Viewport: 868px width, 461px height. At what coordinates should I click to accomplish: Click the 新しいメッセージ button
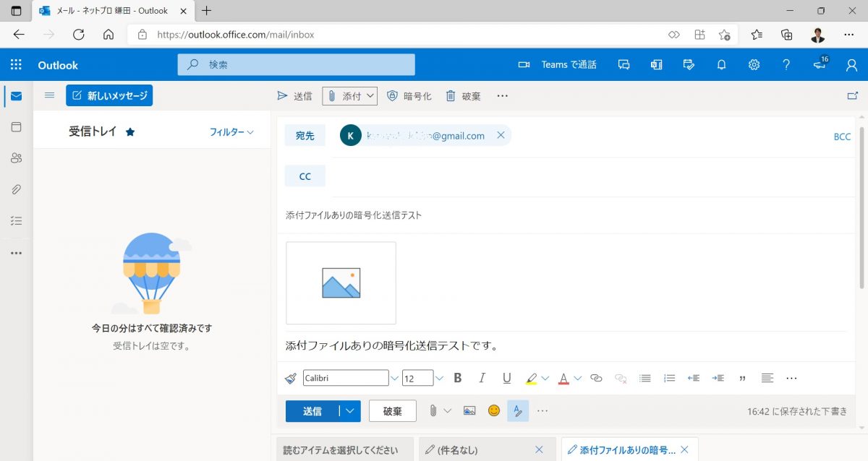coord(109,95)
